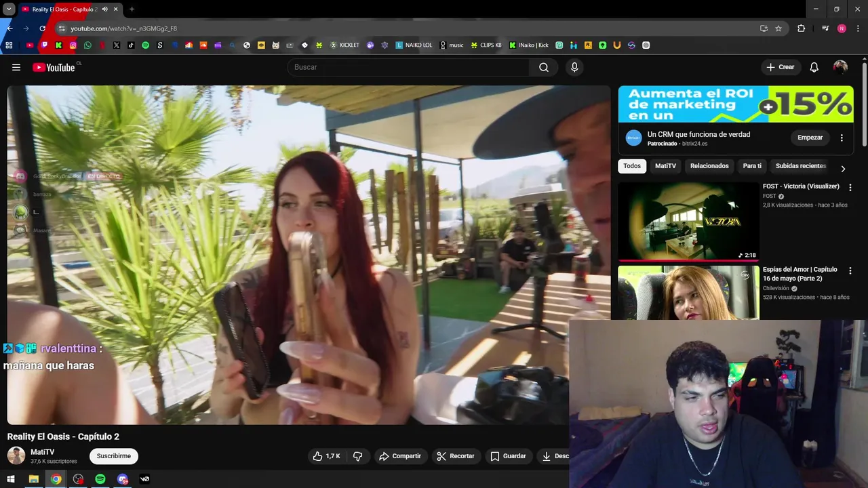Open the INaiko | Kick bookmark
The width and height of the screenshot is (868, 488).
(529, 45)
